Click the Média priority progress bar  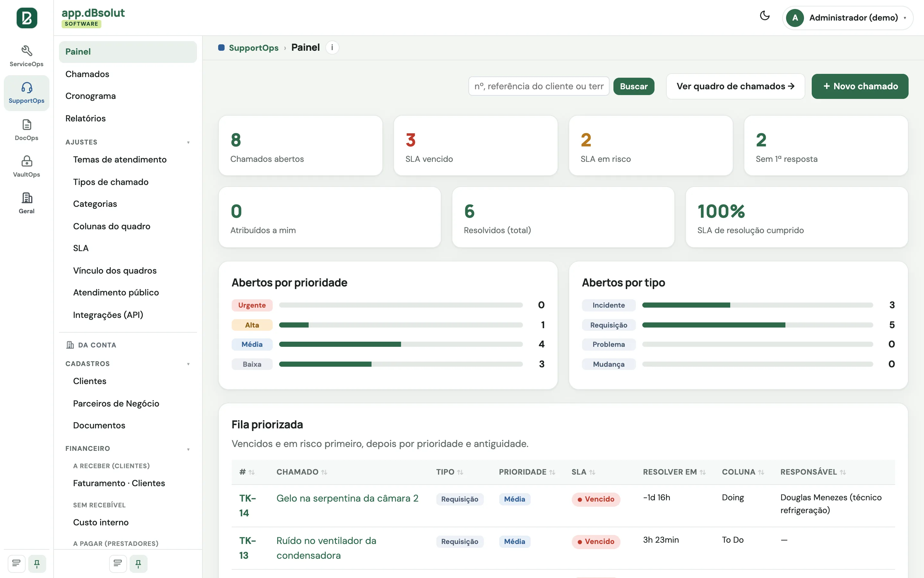(400, 345)
